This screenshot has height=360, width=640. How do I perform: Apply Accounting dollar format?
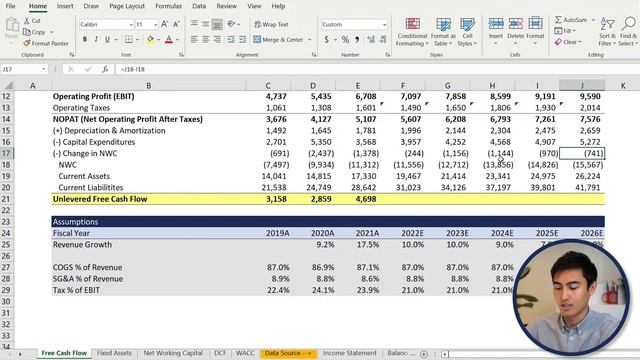tap(327, 40)
